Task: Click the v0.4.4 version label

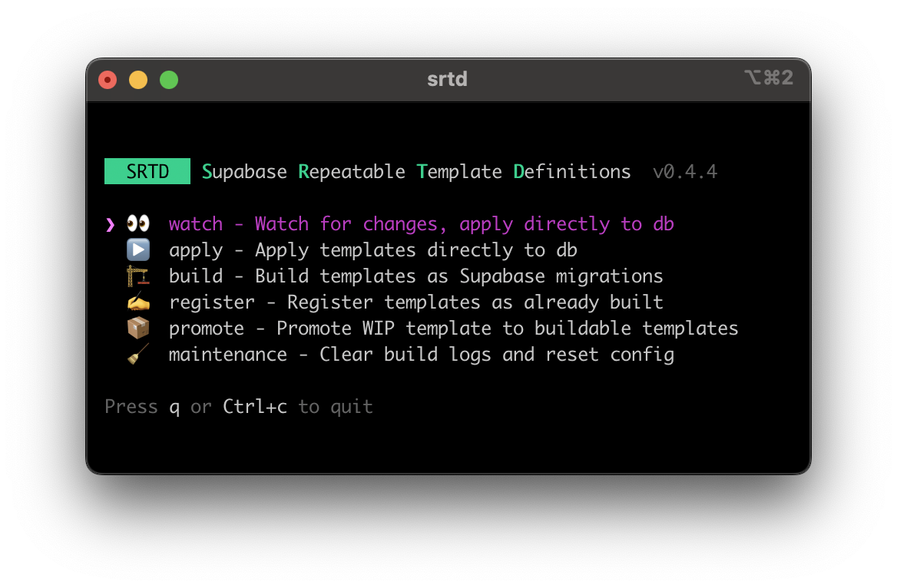Action: pyautogui.click(x=685, y=172)
